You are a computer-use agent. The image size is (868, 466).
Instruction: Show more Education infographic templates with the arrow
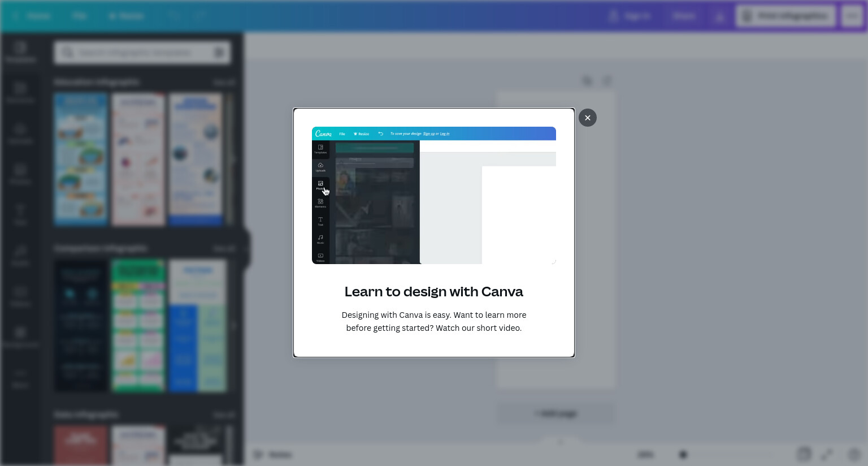point(233,159)
